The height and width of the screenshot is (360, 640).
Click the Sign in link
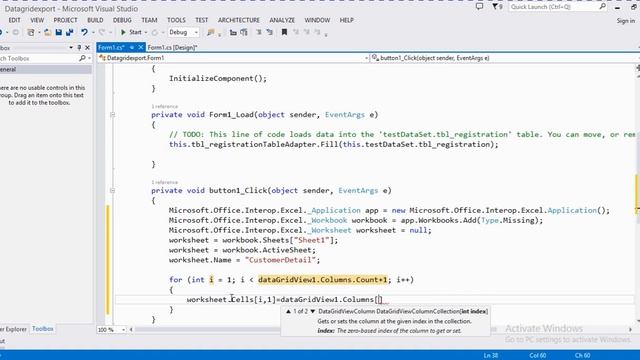click(x=626, y=20)
